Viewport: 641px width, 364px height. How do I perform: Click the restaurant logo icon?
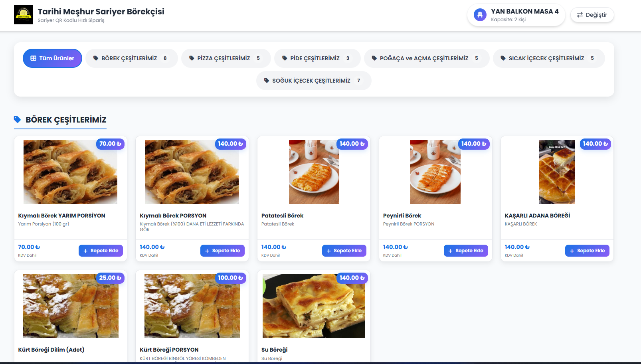click(24, 15)
